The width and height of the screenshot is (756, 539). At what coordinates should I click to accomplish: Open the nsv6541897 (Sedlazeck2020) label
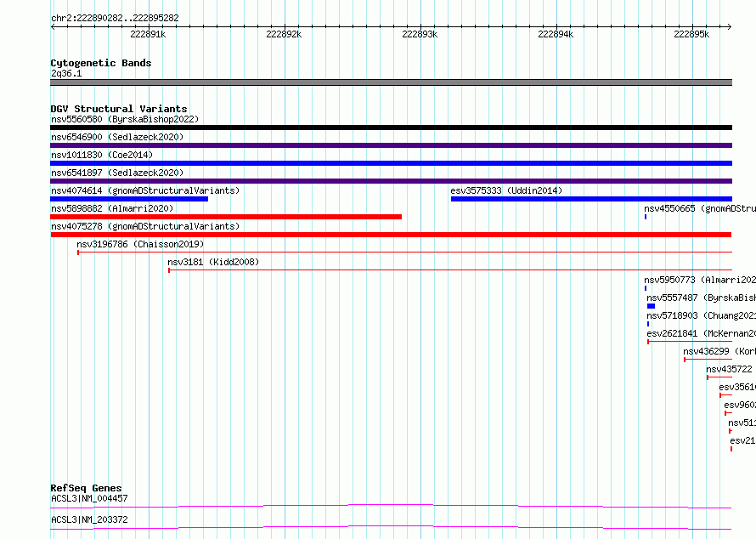(117, 173)
